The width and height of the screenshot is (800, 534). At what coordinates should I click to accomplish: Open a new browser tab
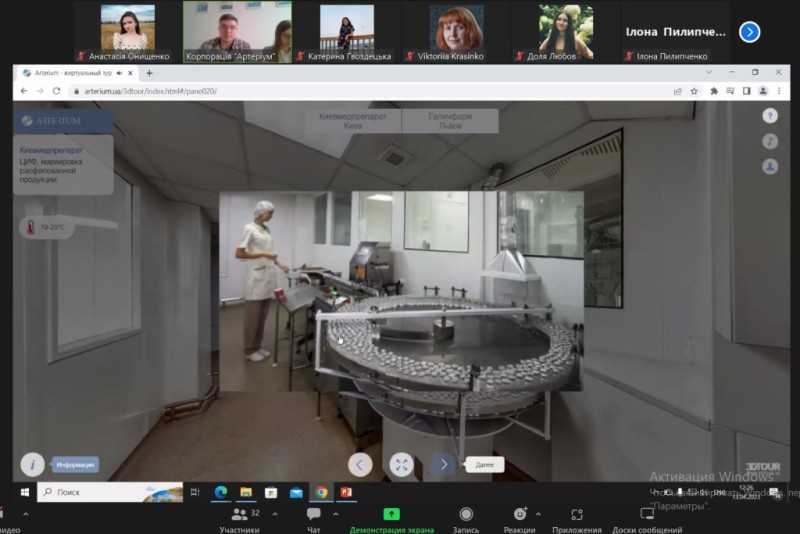tap(149, 73)
